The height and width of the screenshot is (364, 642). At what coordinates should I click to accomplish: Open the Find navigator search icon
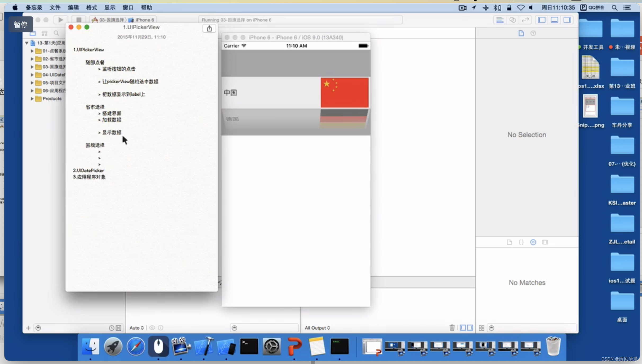tap(56, 33)
